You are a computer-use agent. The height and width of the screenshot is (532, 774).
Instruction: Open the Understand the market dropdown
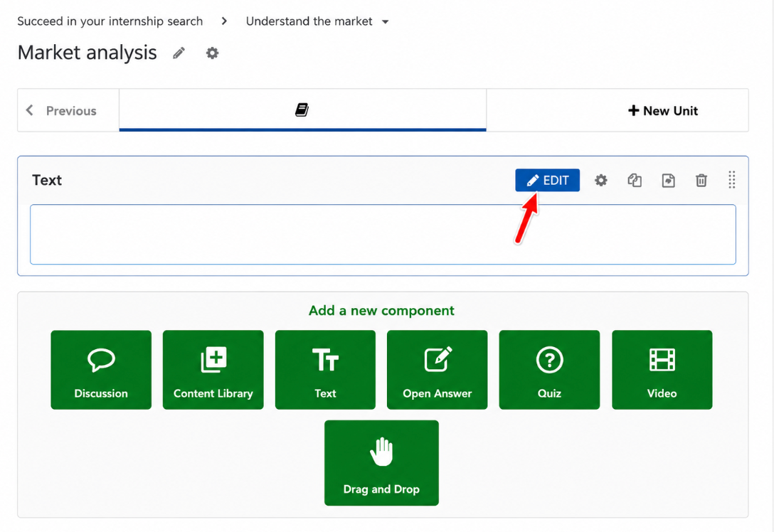(317, 21)
